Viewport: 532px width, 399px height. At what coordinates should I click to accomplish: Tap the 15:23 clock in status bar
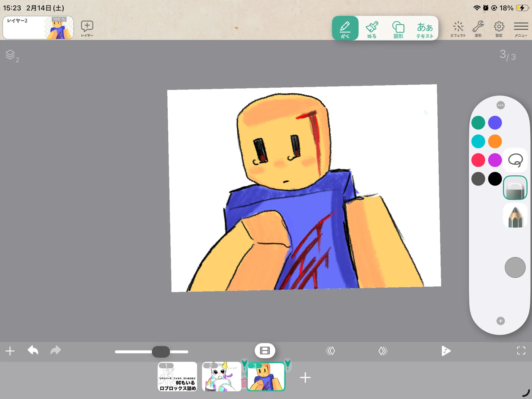12,8
